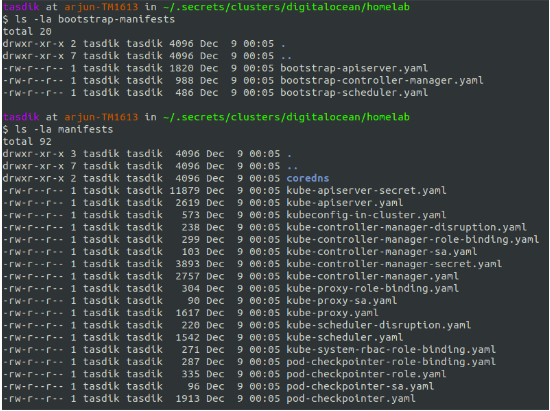Click the bootstrap-apiserver.yaml filename
This screenshot has height=411, width=550.
point(354,68)
